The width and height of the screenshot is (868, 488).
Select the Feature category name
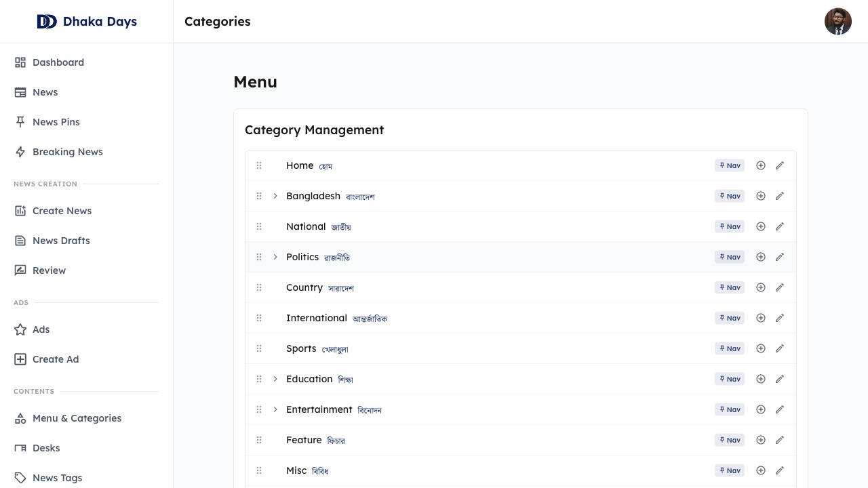(x=304, y=440)
